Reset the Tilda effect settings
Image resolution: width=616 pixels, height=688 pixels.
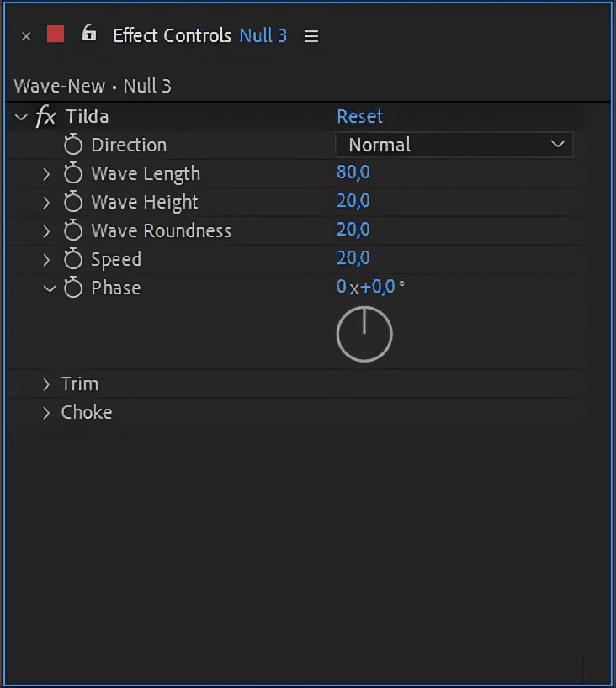point(359,116)
